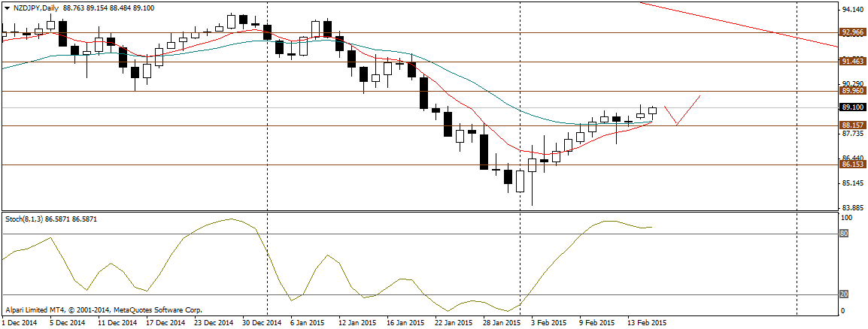The image size is (868, 329).
Task: Click the 12 Jan 2015 date label
Action: point(357,322)
